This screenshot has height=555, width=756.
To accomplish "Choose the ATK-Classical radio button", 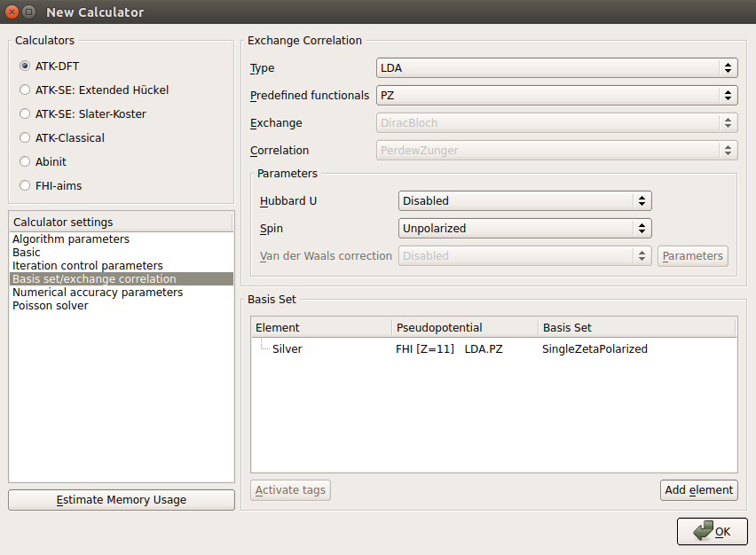I will 62,137.
